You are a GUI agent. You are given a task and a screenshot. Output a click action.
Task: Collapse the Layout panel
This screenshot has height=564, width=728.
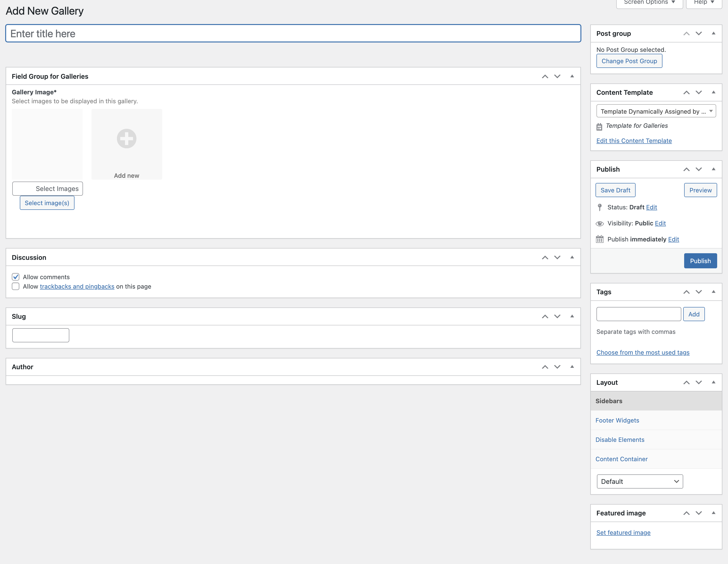[713, 382]
